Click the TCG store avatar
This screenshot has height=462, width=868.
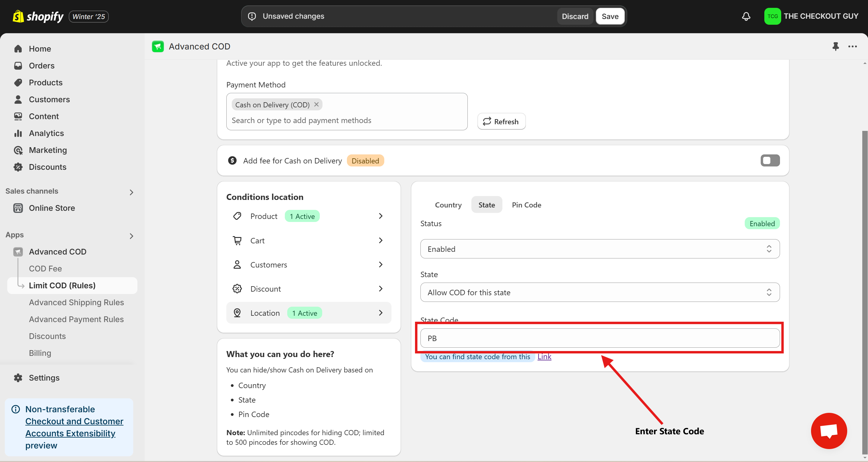(772, 16)
